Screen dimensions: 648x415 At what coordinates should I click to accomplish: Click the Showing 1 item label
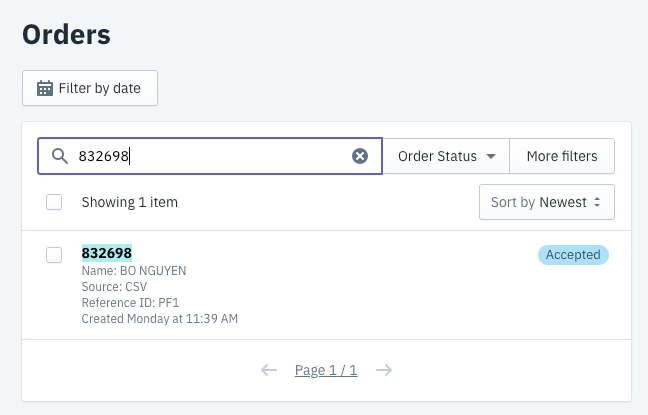(x=129, y=202)
